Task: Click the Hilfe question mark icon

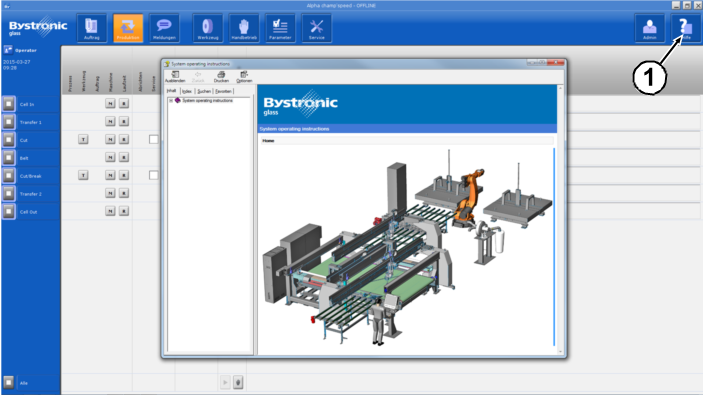Action: pyautogui.click(x=686, y=28)
